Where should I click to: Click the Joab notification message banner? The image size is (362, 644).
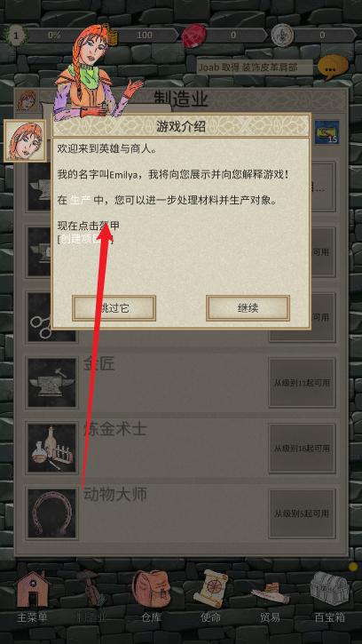coord(255,67)
